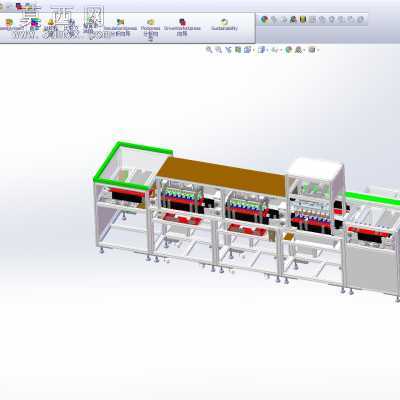Open the Apply Scene dropdown arrow
400x400 pixels.
click(305, 50)
